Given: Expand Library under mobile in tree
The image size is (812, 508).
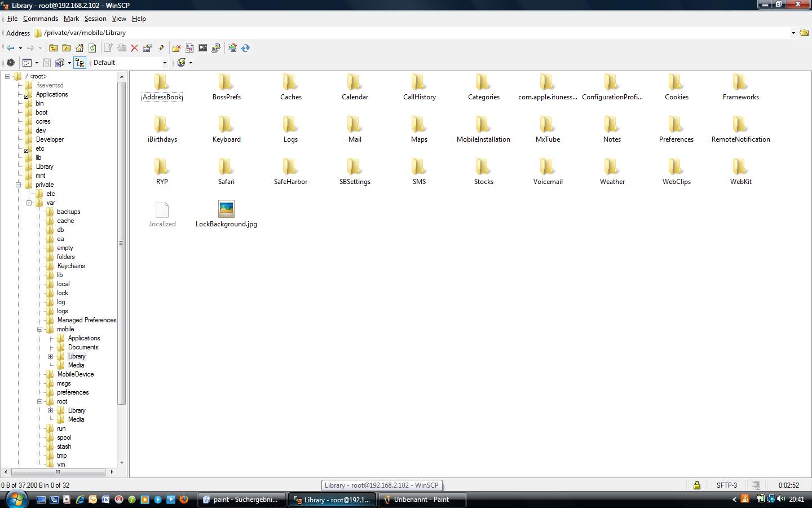Looking at the screenshot, I should pos(51,356).
